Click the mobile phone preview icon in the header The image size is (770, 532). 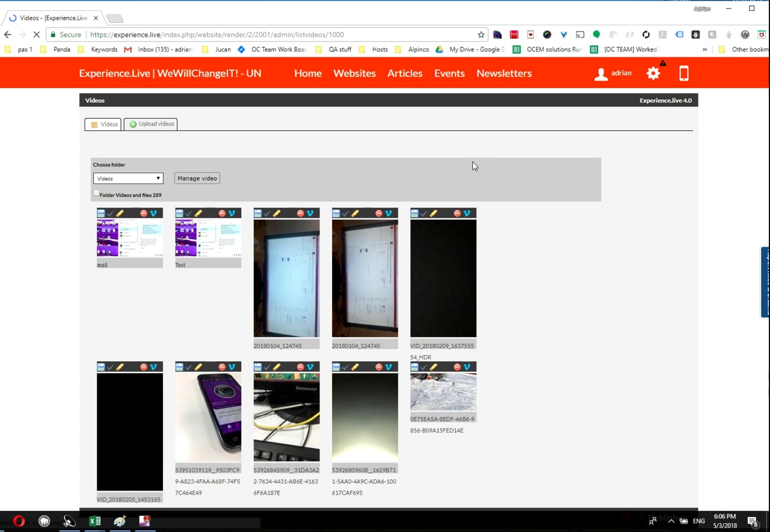[x=684, y=73]
